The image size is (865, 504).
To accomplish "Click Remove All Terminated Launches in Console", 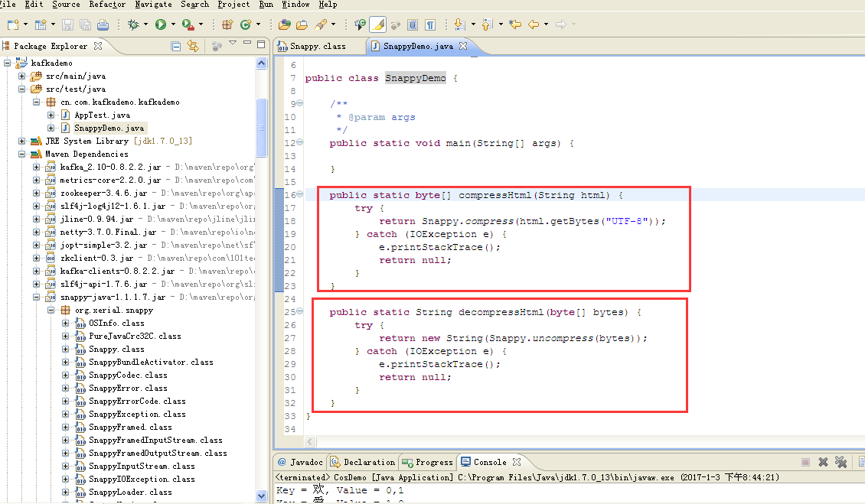I will click(841, 462).
